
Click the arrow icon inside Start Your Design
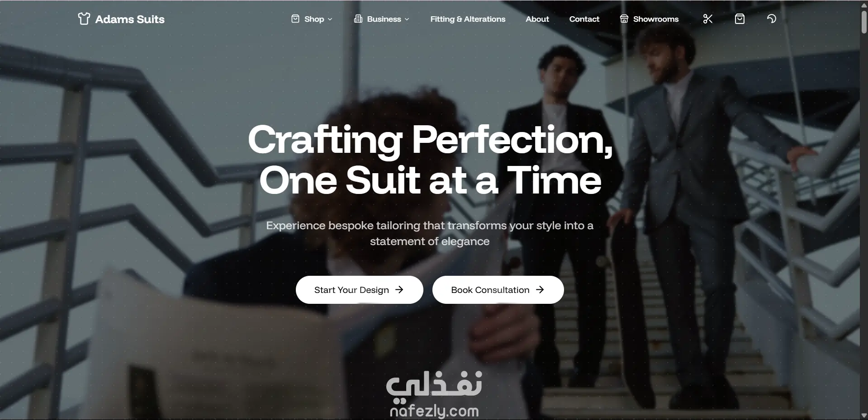pyautogui.click(x=399, y=289)
